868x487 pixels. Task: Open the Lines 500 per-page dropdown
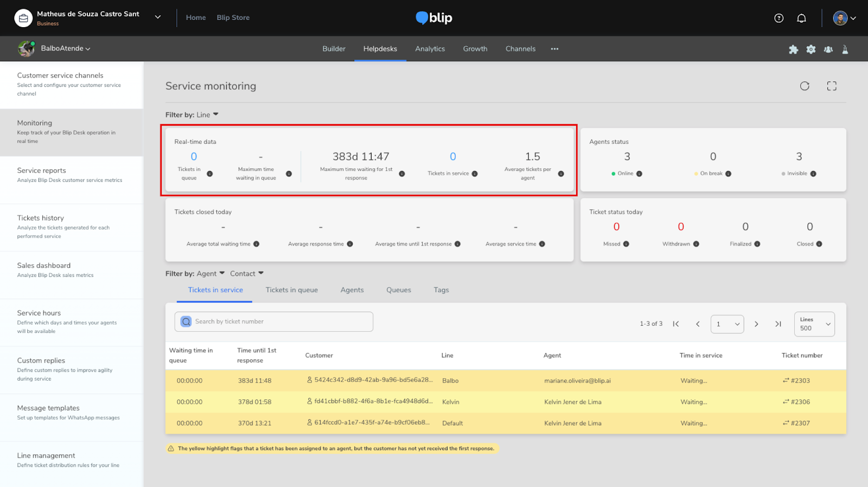coord(814,324)
